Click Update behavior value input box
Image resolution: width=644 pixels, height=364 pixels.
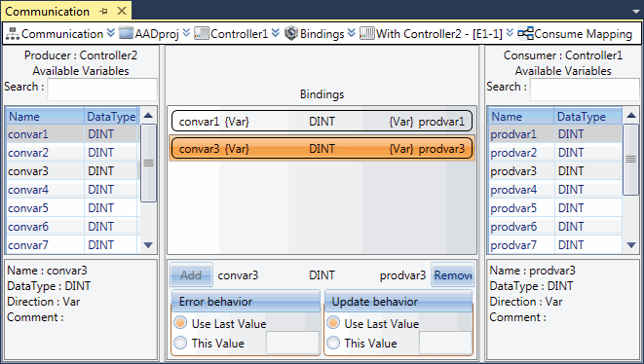click(445, 343)
